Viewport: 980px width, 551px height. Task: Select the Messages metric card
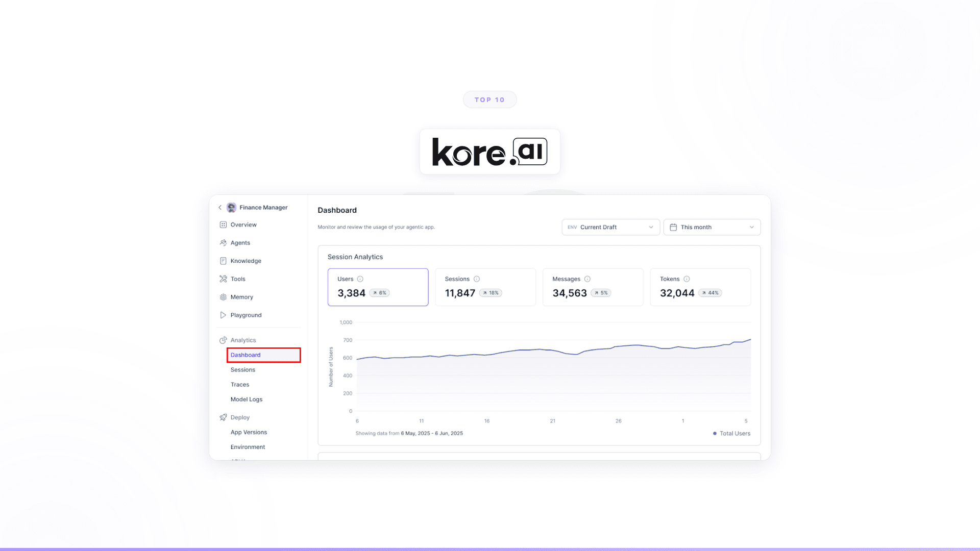click(x=593, y=287)
